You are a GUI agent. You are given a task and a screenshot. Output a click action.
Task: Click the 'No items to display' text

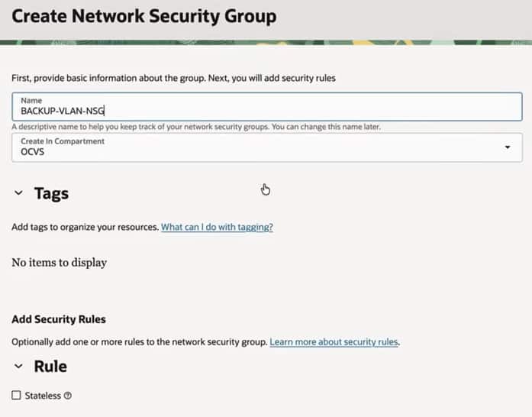60,263
